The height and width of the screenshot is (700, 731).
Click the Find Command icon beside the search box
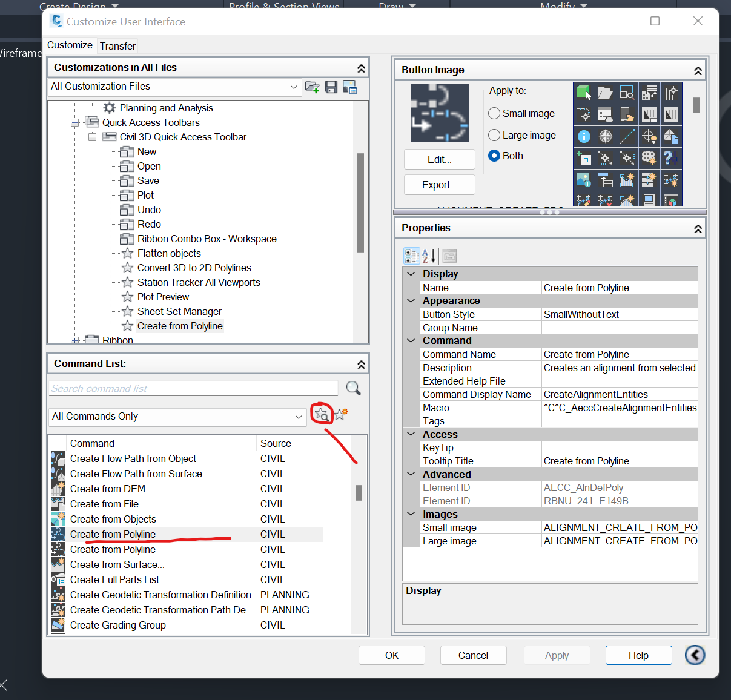pyautogui.click(x=322, y=415)
